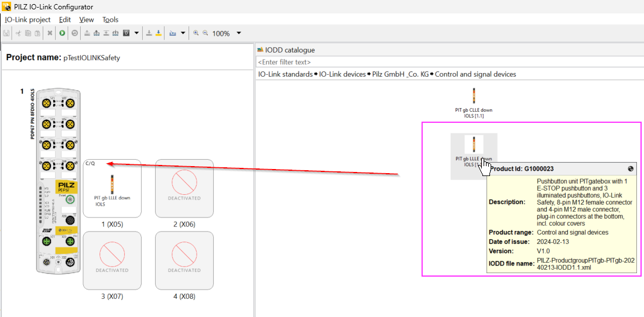Open the Edit menu

65,20
